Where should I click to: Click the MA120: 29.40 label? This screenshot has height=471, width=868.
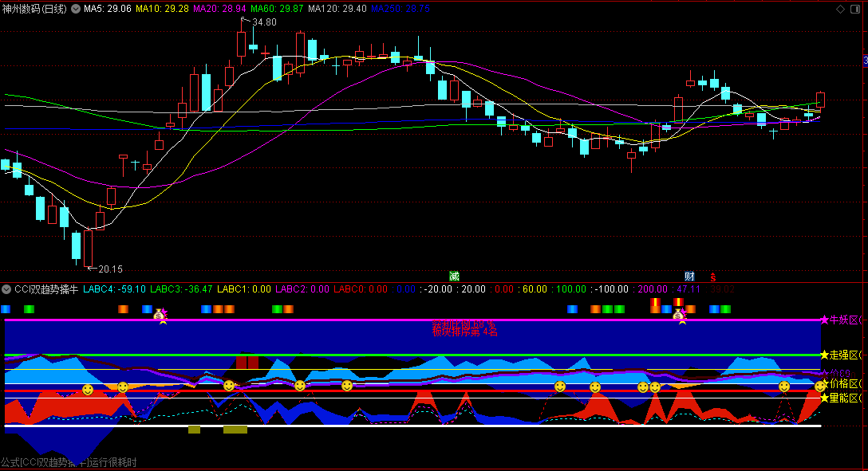(x=337, y=9)
